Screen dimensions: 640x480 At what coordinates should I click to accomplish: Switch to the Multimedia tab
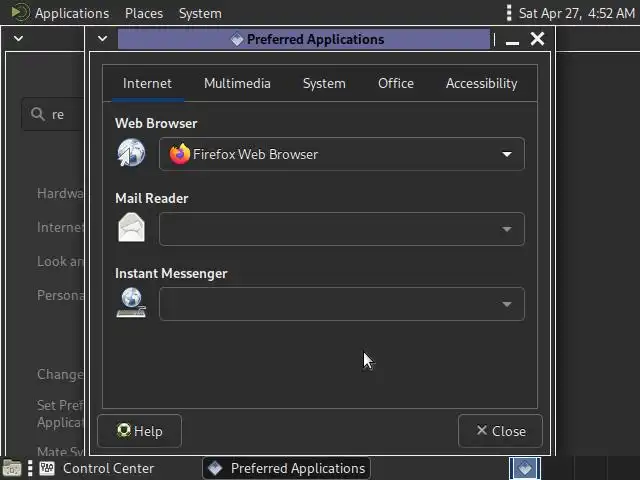pos(237,83)
